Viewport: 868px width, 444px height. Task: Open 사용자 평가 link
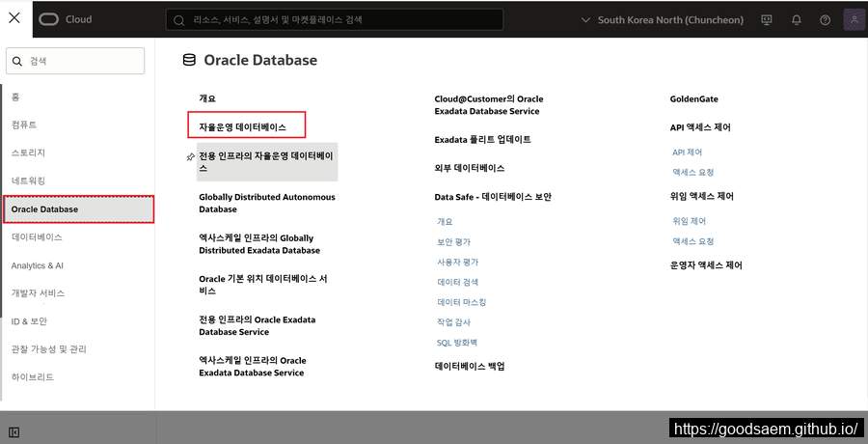458,262
